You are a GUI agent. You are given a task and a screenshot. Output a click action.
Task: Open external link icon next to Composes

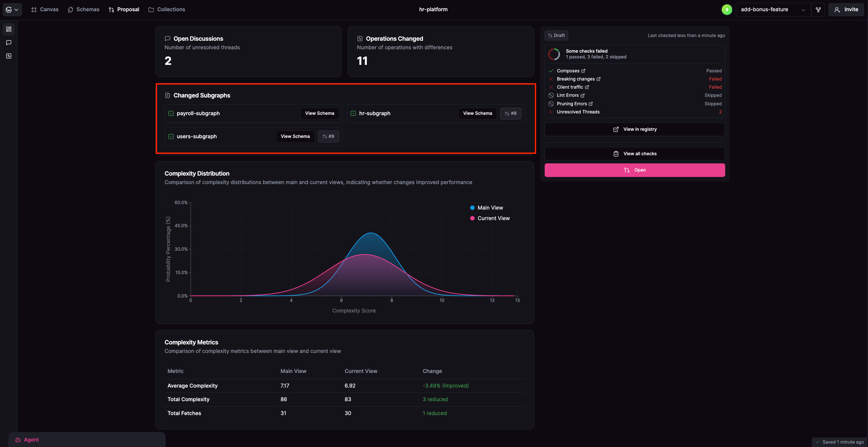coord(583,71)
